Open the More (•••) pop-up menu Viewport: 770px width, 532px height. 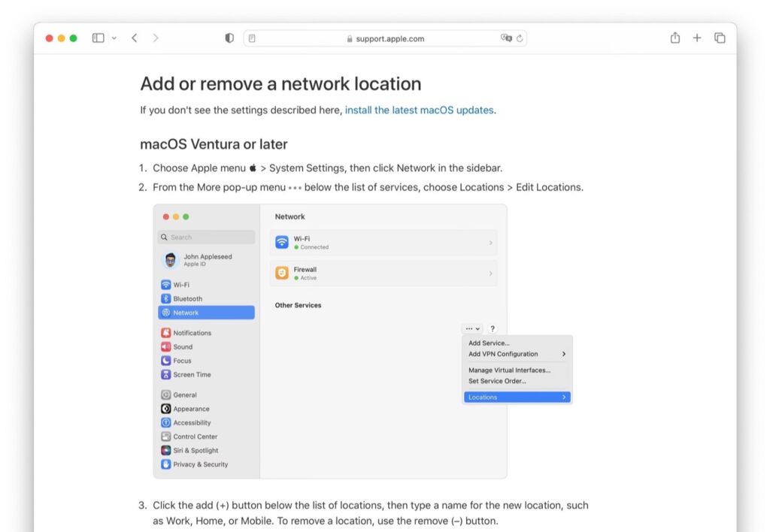(471, 328)
